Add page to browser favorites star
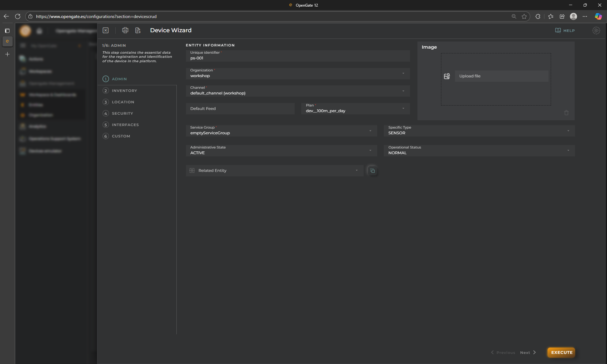Screen dimensions: 607x364 point(524,16)
